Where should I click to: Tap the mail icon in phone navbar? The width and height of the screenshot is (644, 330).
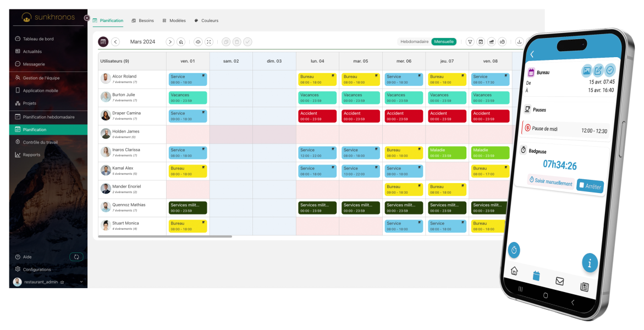559,281
